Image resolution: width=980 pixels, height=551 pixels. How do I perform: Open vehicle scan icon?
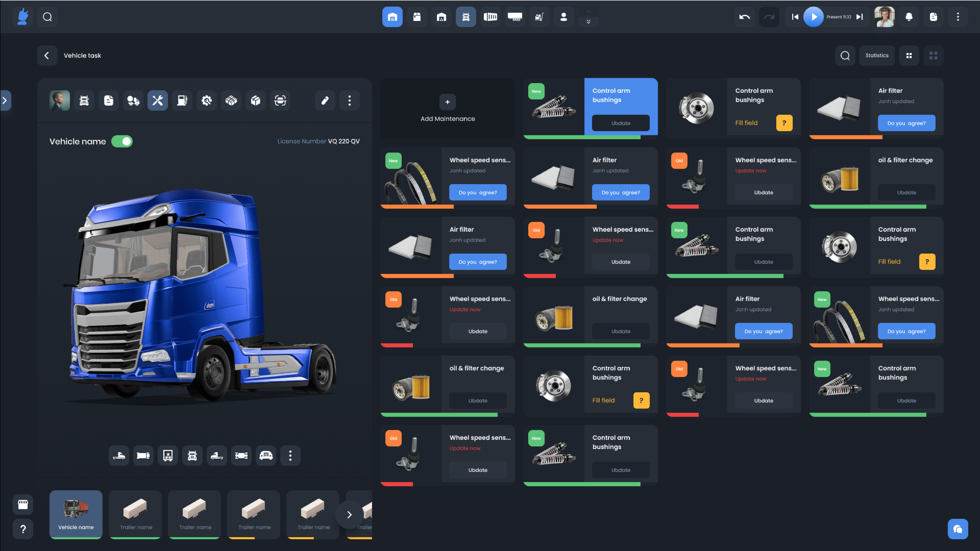280,100
